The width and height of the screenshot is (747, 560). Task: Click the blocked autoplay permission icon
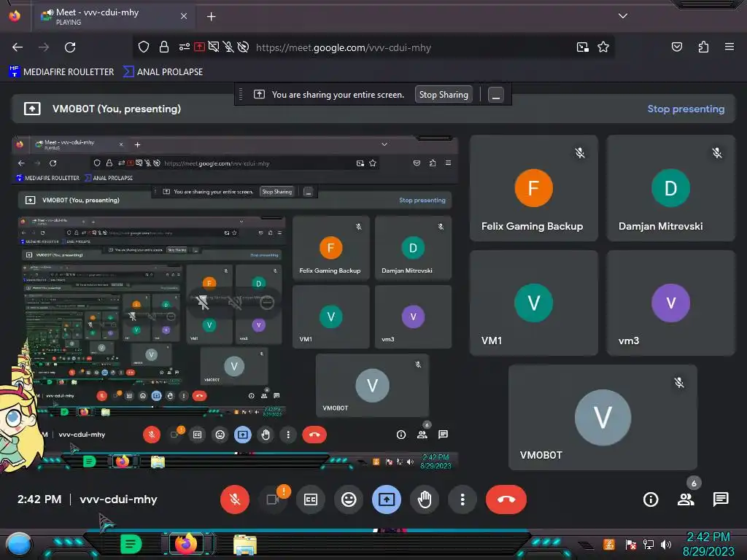(x=243, y=47)
